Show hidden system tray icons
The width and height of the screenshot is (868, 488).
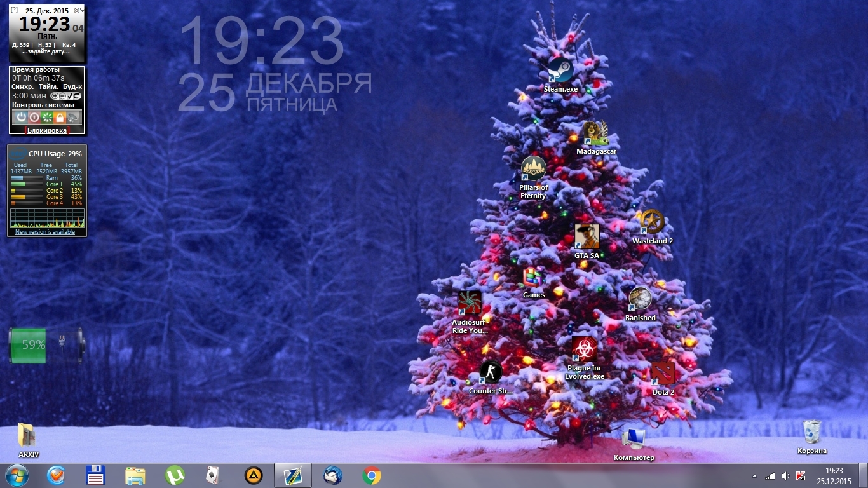coord(754,476)
